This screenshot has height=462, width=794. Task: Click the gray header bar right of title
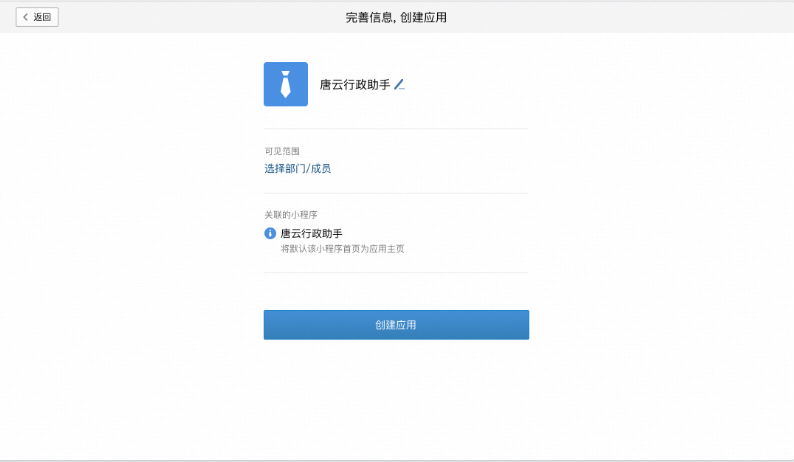(620, 17)
